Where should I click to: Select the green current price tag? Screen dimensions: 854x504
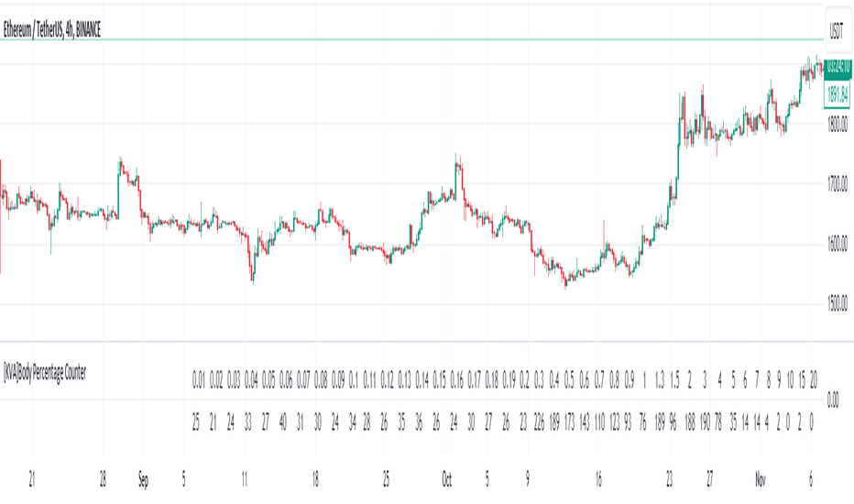pyautogui.click(x=838, y=68)
